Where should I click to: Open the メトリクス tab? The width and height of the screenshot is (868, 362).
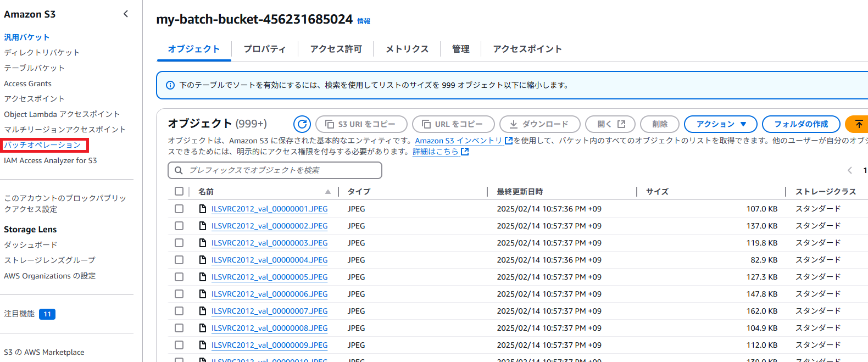(407, 49)
